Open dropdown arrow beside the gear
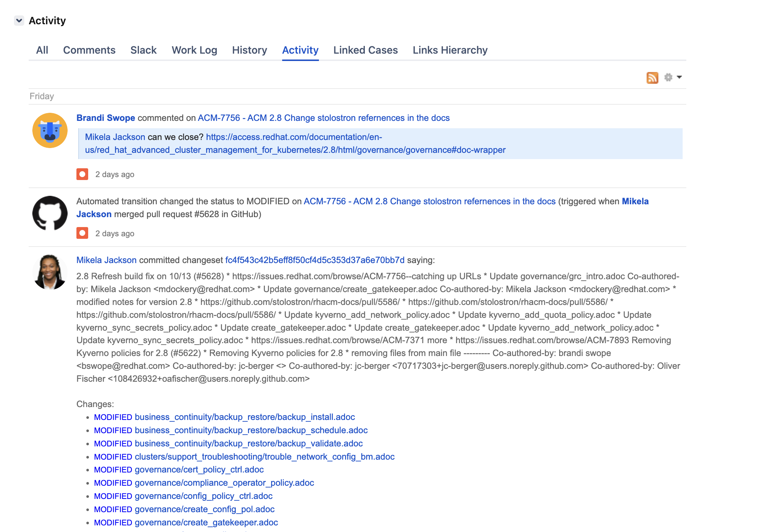 (x=679, y=77)
